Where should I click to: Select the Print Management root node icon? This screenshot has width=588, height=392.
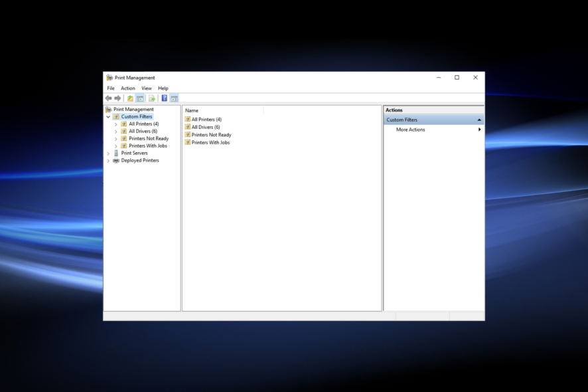[108, 109]
